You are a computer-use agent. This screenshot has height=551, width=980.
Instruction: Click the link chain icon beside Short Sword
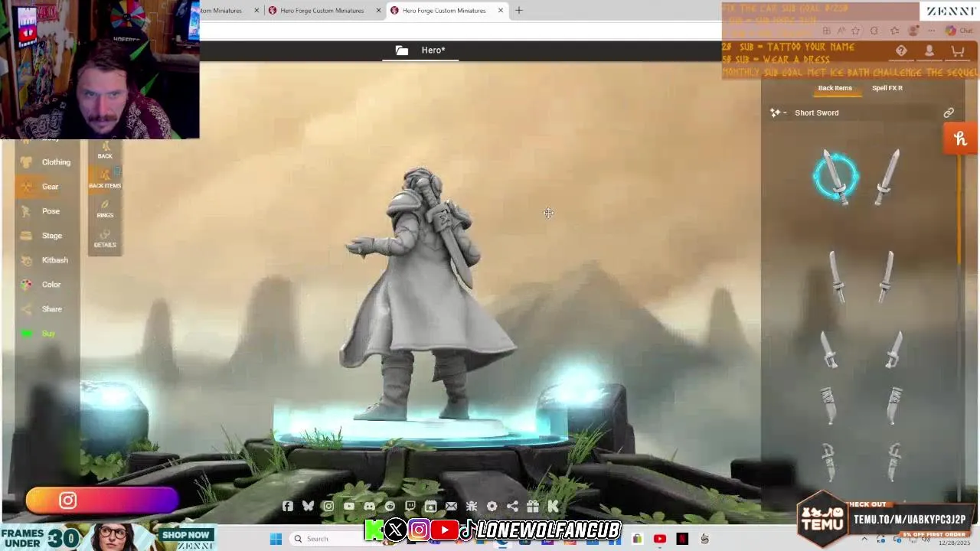pos(949,112)
